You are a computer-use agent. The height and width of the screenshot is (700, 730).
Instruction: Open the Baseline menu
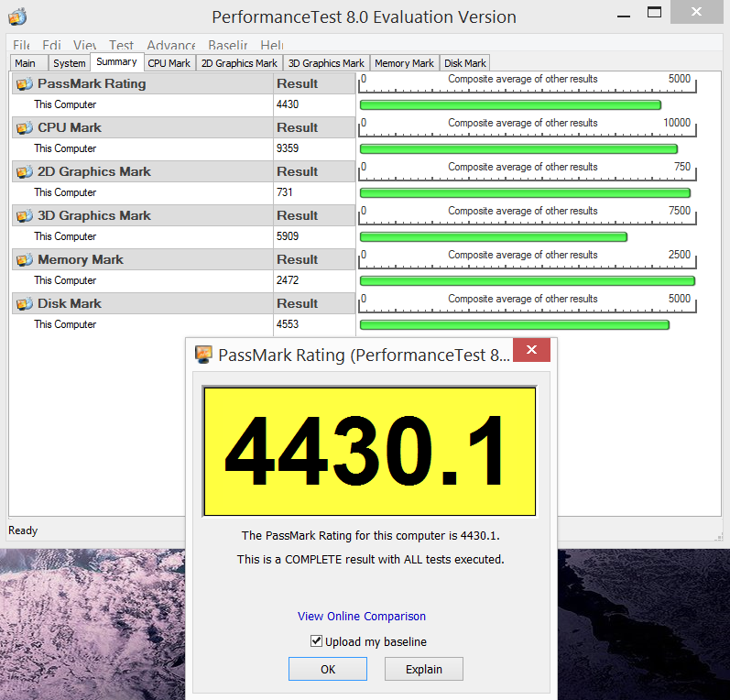click(x=228, y=45)
